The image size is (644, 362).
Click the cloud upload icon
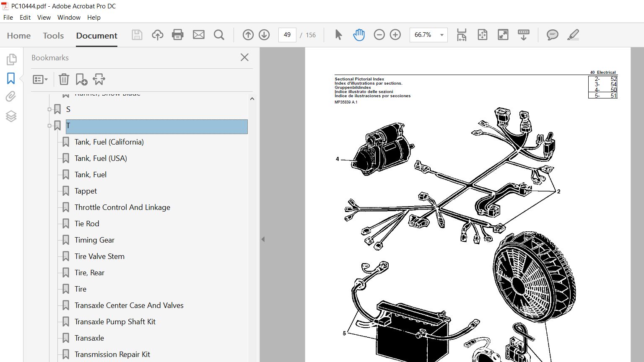(158, 35)
